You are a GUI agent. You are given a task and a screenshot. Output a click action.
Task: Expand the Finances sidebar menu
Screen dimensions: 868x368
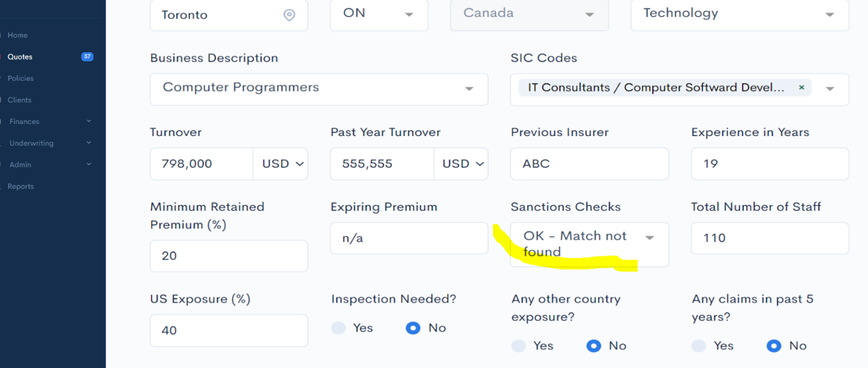[x=50, y=121]
